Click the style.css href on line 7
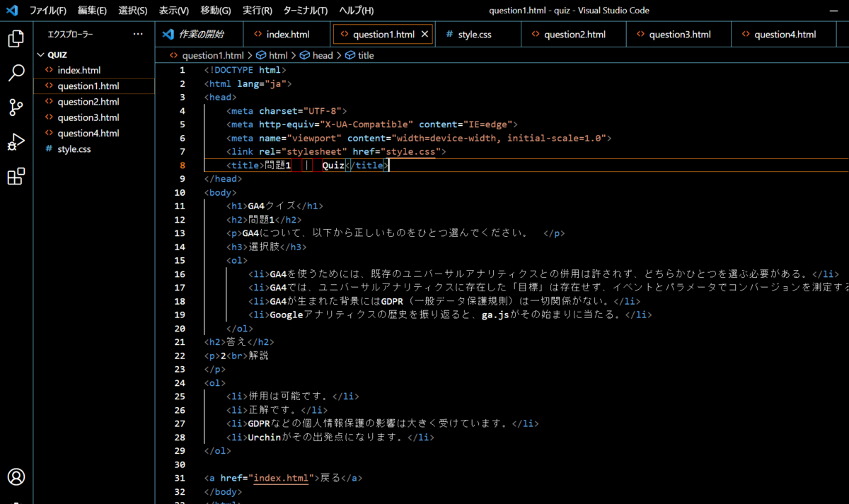The width and height of the screenshot is (849, 504). pos(411,151)
